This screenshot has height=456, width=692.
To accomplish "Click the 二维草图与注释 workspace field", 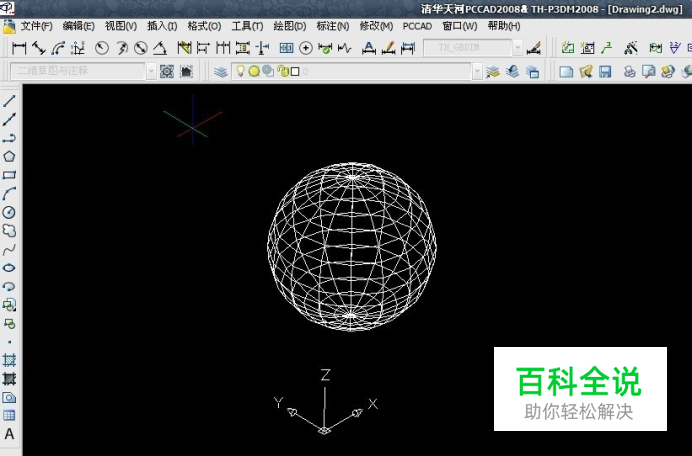I will coord(78,71).
